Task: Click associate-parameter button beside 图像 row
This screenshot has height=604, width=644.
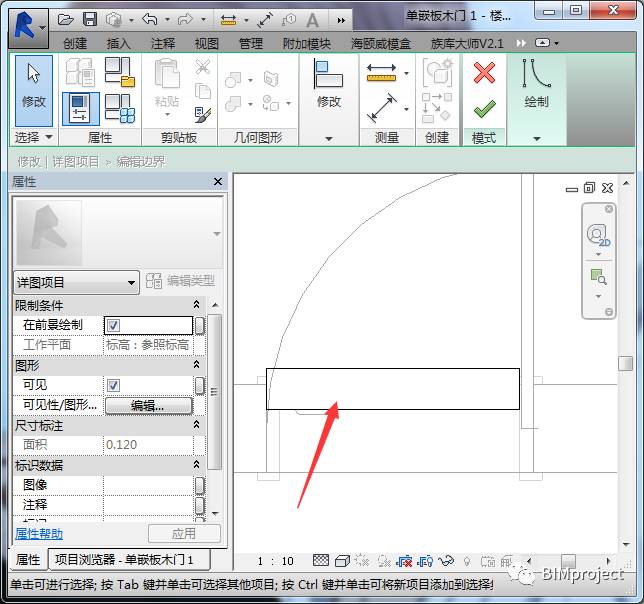Action: [x=199, y=486]
